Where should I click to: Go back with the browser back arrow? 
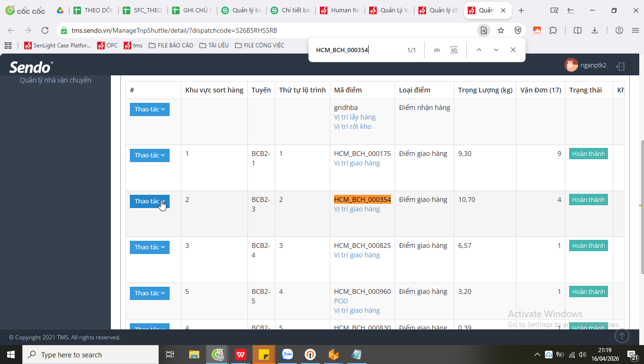pos(11,30)
